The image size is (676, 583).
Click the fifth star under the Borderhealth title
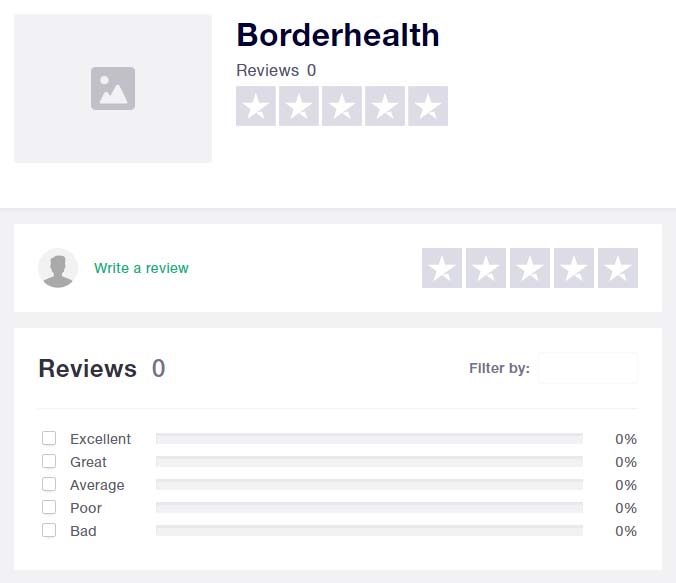tap(428, 106)
